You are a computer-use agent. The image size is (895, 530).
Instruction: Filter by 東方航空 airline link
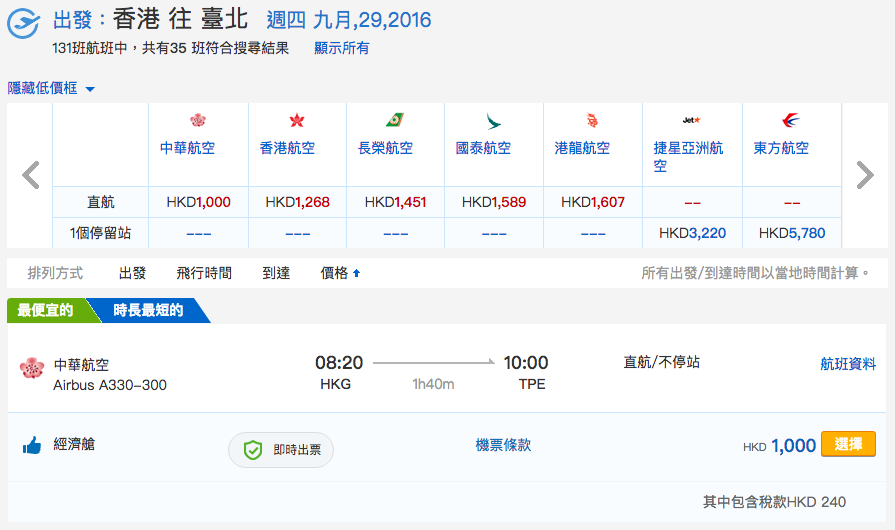coord(781,148)
